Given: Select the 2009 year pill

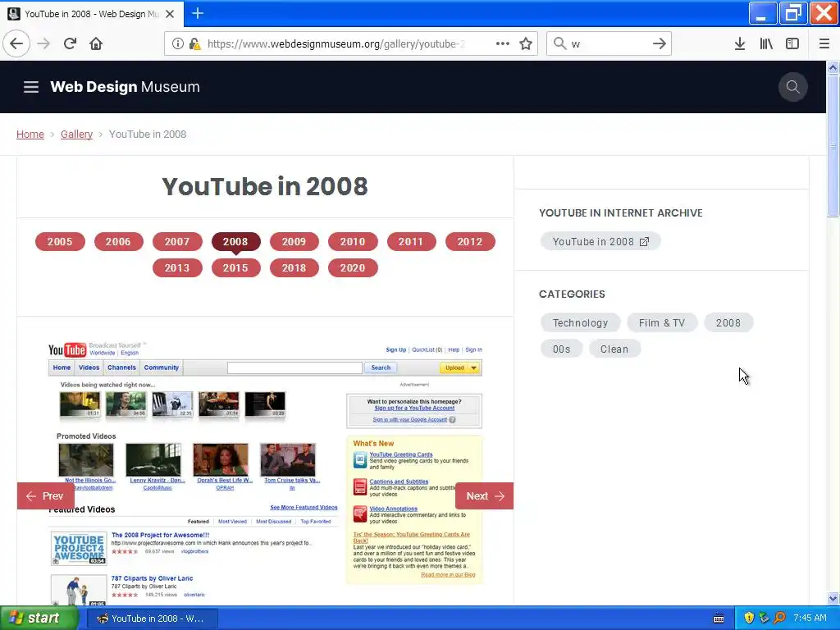Looking at the screenshot, I should [x=294, y=242].
